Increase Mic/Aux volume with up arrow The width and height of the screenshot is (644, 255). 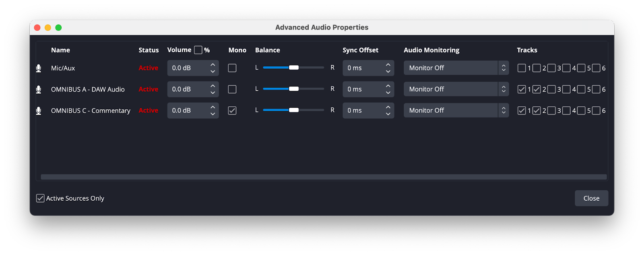(213, 65)
